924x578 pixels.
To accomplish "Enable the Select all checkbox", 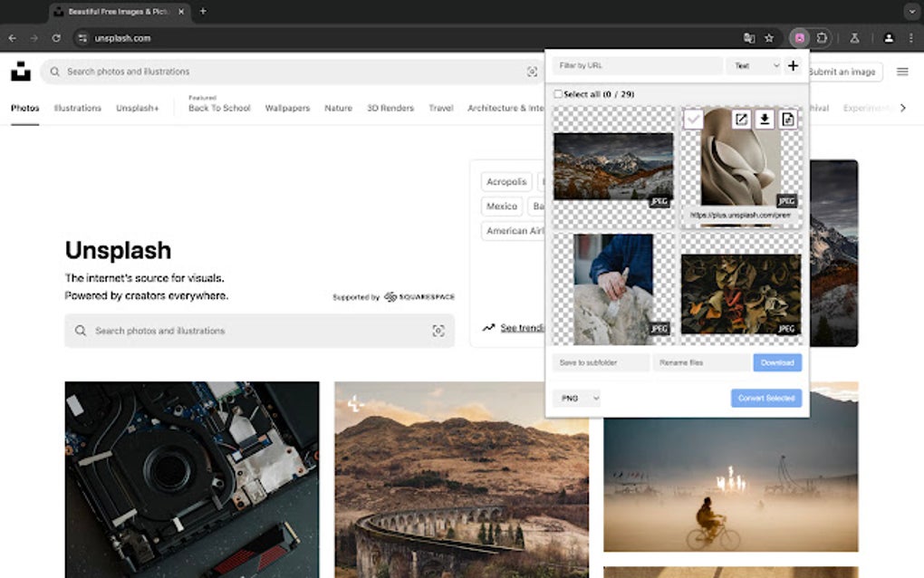I will click(x=558, y=94).
